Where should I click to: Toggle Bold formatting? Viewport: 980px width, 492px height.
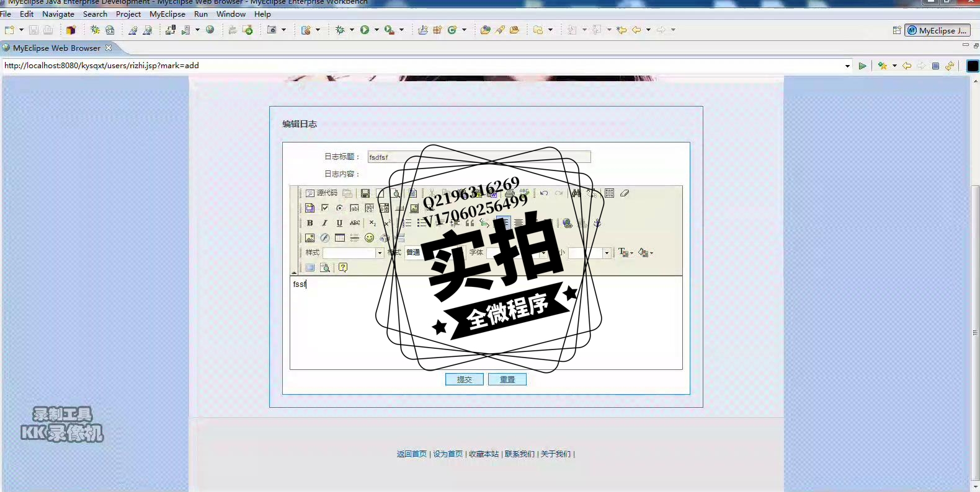(310, 223)
